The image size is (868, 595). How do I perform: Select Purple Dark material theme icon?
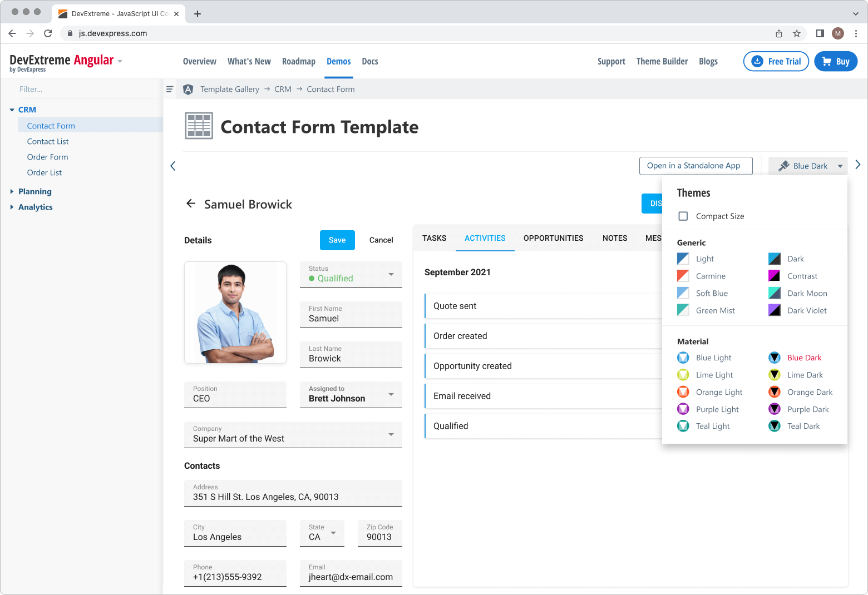(775, 409)
